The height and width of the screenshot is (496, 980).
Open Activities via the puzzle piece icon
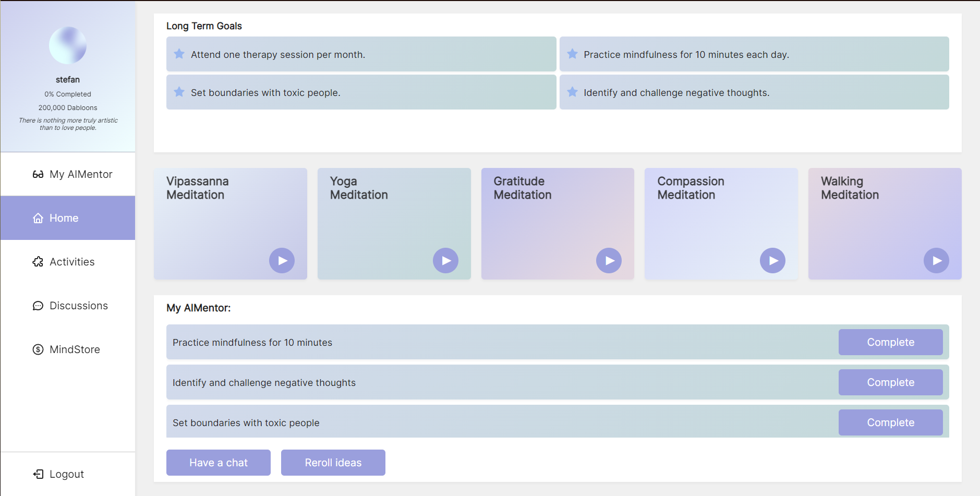[38, 262]
